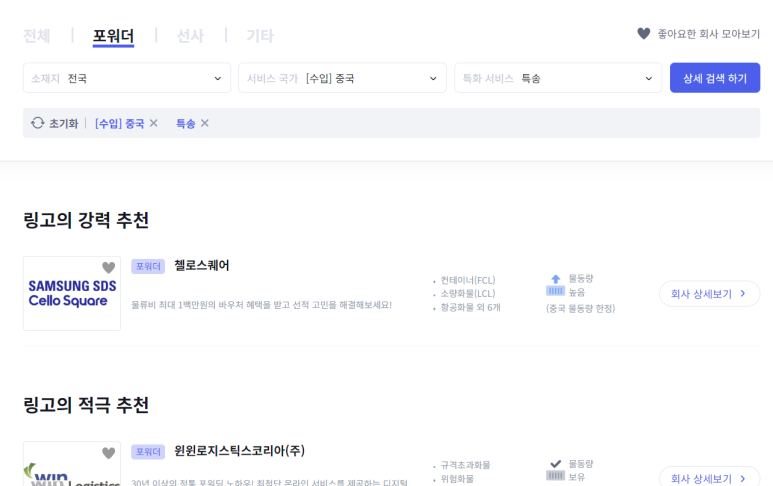The image size is (773, 486).
Task: Open 좋아요한 회사 모아보기 link
Action: (x=708, y=34)
